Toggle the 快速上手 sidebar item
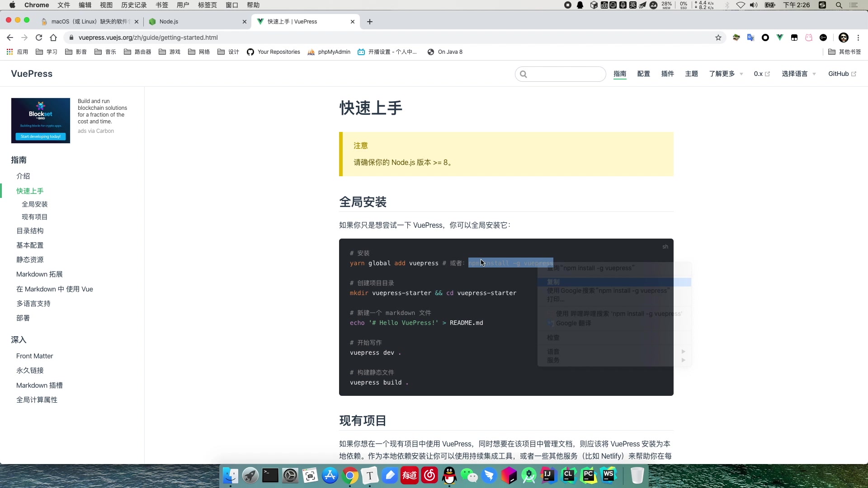868x488 pixels. pos(30,191)
